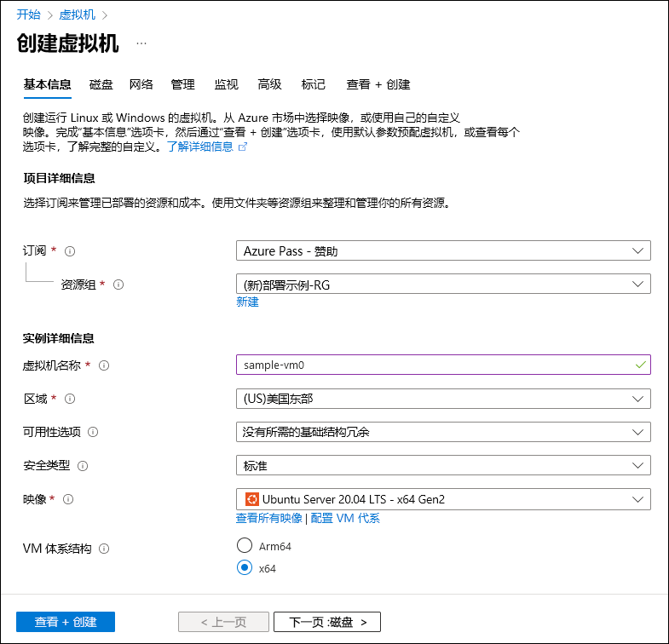This screenshot has width=669, height=644.
Task: Click info icon next to 区域
Action: tap(70, 399)
